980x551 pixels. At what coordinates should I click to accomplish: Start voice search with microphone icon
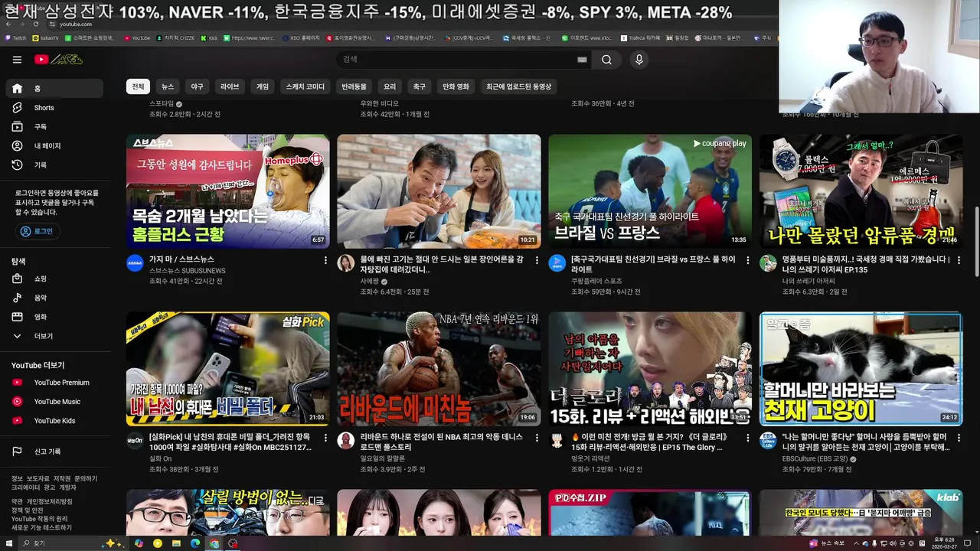click(x=639, y=60)
